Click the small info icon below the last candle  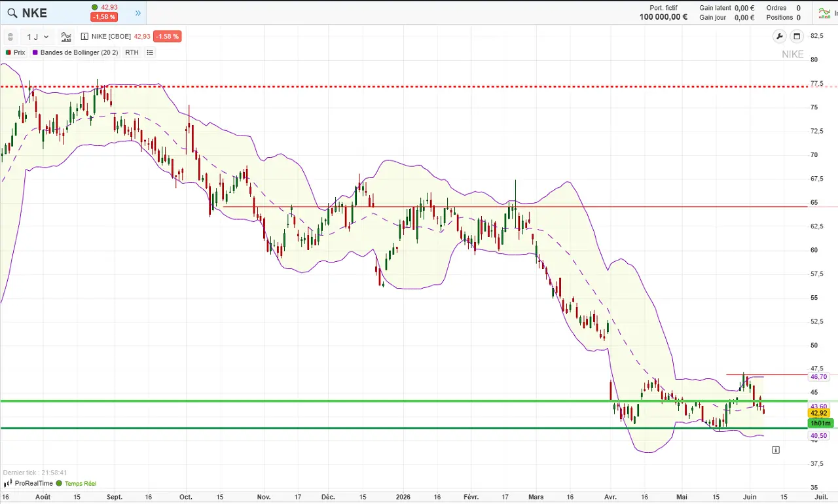click(x=776, y=450)
